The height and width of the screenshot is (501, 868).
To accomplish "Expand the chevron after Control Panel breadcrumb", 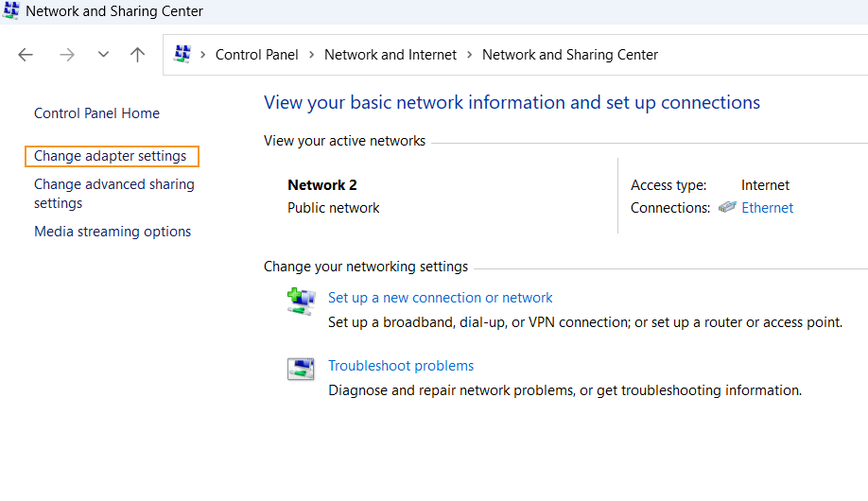I will [311, 55].
